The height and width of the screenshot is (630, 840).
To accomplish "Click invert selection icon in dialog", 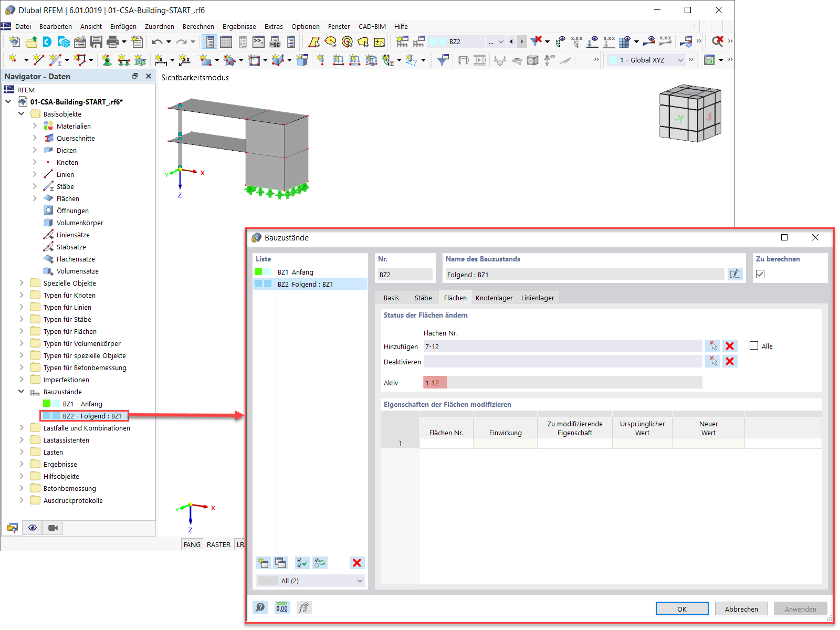I will tap(320, 563).
